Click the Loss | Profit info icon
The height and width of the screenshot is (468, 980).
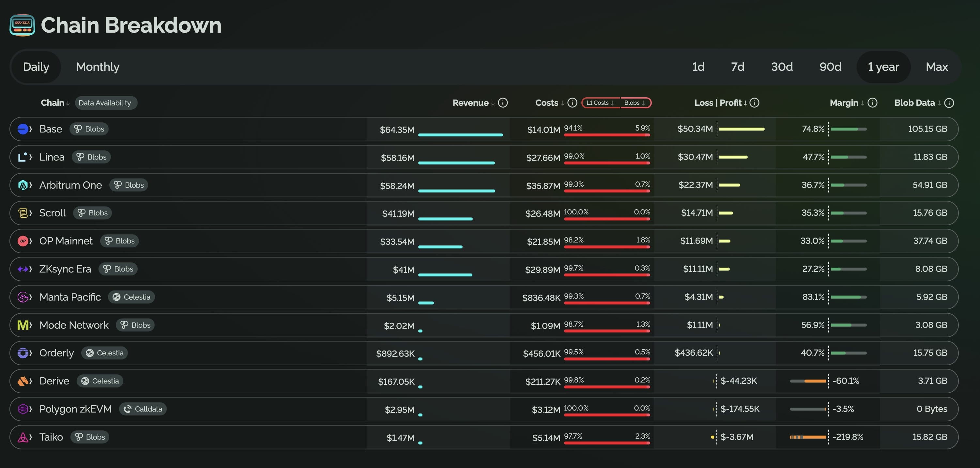754,103
